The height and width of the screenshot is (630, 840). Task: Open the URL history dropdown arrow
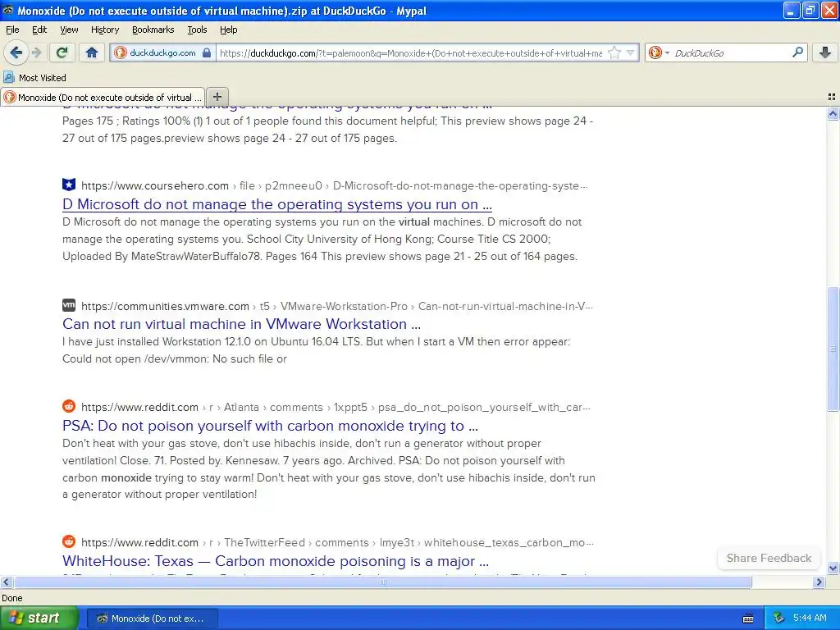pyautogui.click(x=631, y=52)
